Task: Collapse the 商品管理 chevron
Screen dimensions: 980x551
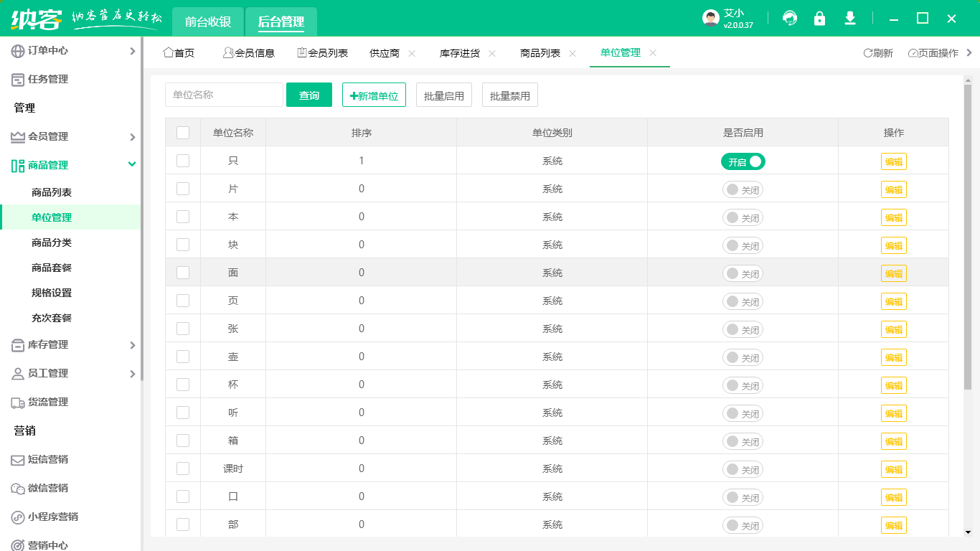Action: click(132, 164)
